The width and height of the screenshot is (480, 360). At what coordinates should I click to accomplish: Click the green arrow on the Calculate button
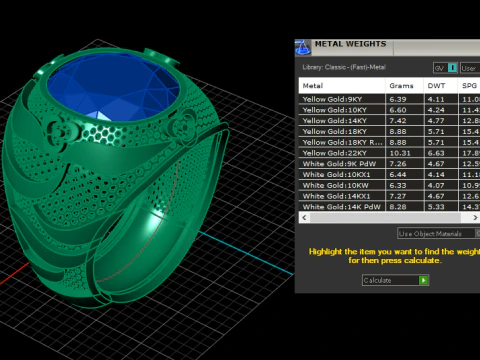point(423,280)
